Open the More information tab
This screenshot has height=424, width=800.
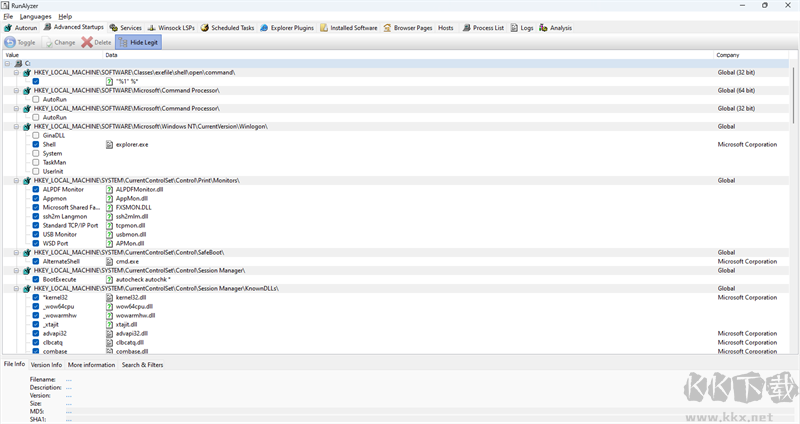pos(91,365)
